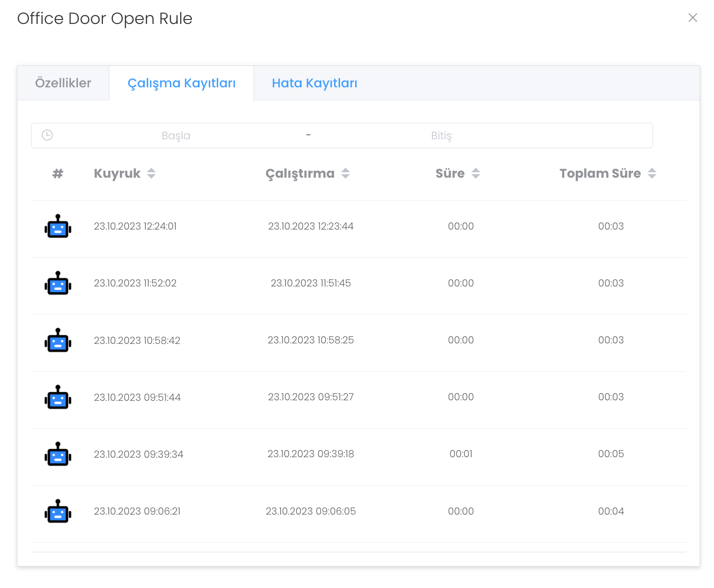
Task: Close the Office Door Open Rule dialog
Action: pyautogui.click(x=693, y=18)
